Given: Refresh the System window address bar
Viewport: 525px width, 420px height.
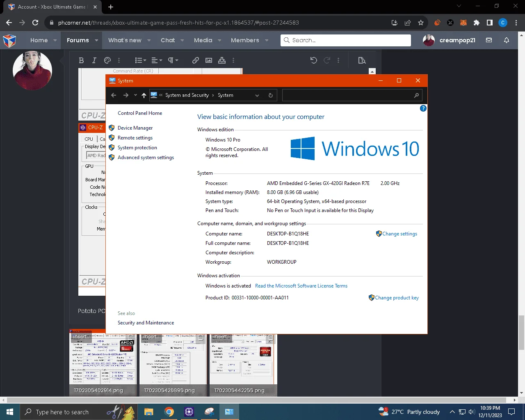Looking at the screenshot, I should pyautogui.click(x=270, y=95).
